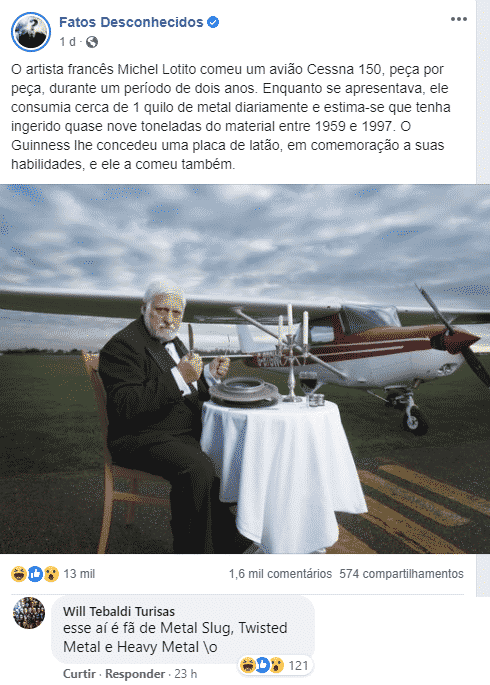The height and width of the screenshot is (685, 490).
Task: View the 574 compartilhamentos list
Action: point(401,574)
